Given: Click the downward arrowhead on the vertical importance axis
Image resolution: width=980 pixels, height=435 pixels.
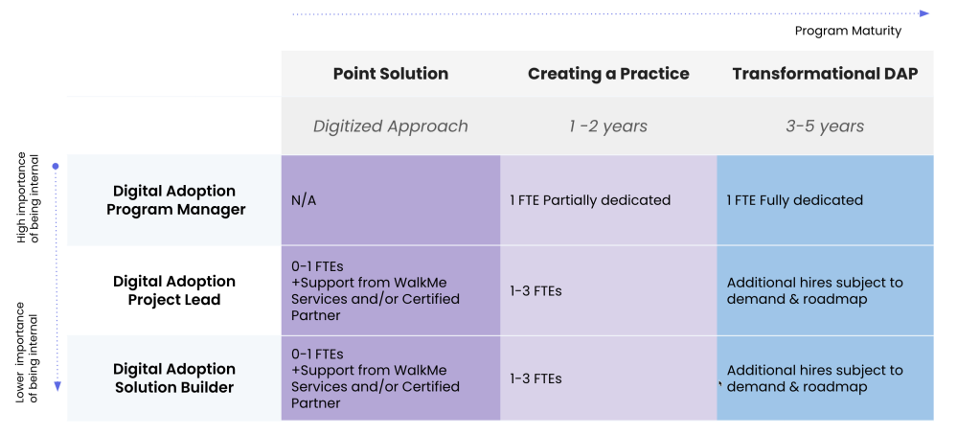Looking at the screenshot, I should pyautogui.click(x=57, y=386).
